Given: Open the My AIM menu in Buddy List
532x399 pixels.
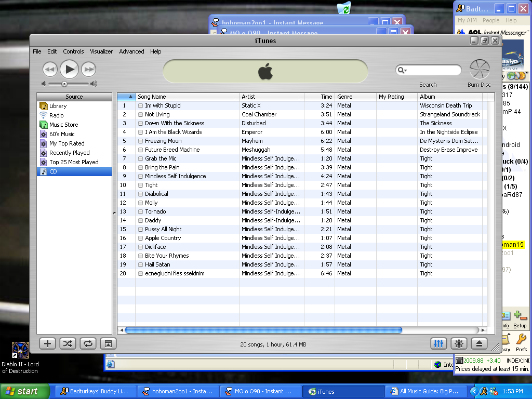Looking at the screenshot, I should tap(467, 20).
